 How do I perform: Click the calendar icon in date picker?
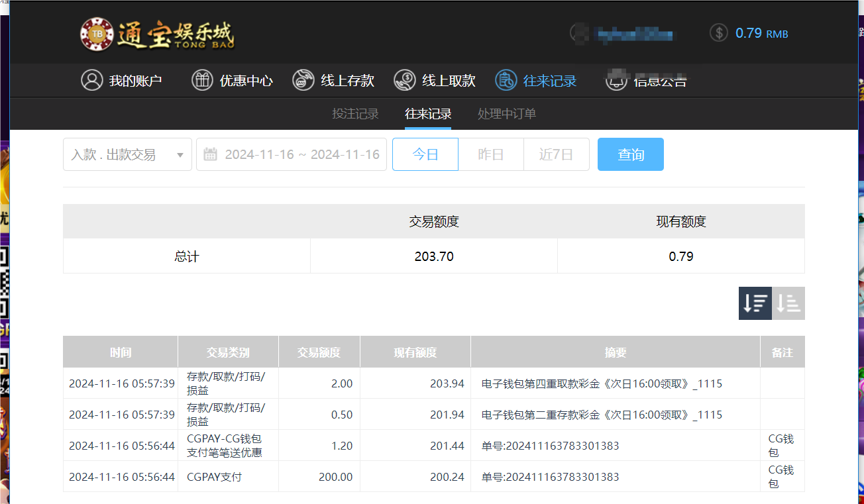tap(209, 154)
